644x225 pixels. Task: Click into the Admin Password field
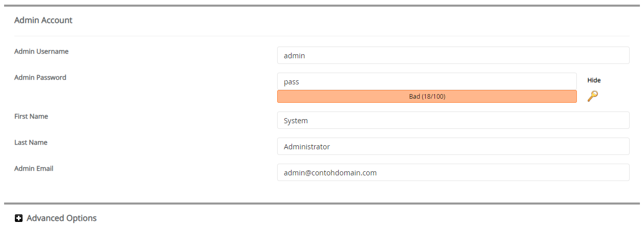[426, 82]
